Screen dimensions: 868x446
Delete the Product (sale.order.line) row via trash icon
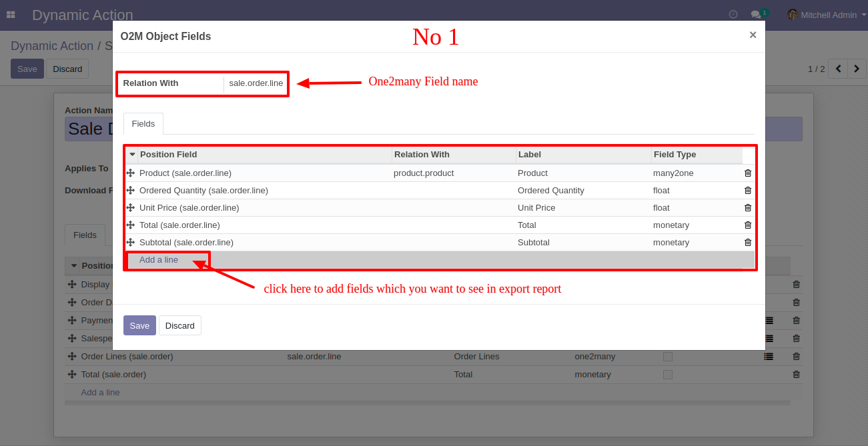[748, 173]
